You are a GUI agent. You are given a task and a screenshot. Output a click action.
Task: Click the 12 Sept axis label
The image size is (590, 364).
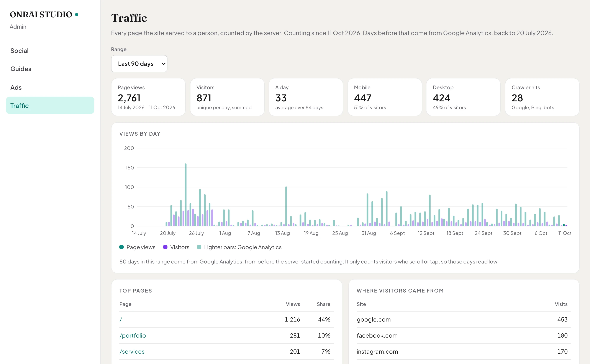coord(426,233)
